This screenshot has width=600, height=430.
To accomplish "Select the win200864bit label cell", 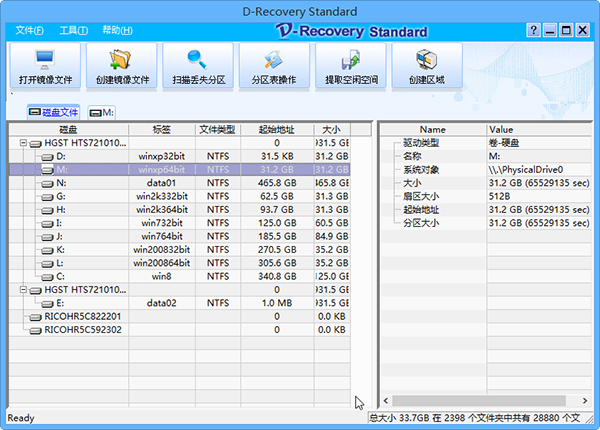I will coord(162,263).
